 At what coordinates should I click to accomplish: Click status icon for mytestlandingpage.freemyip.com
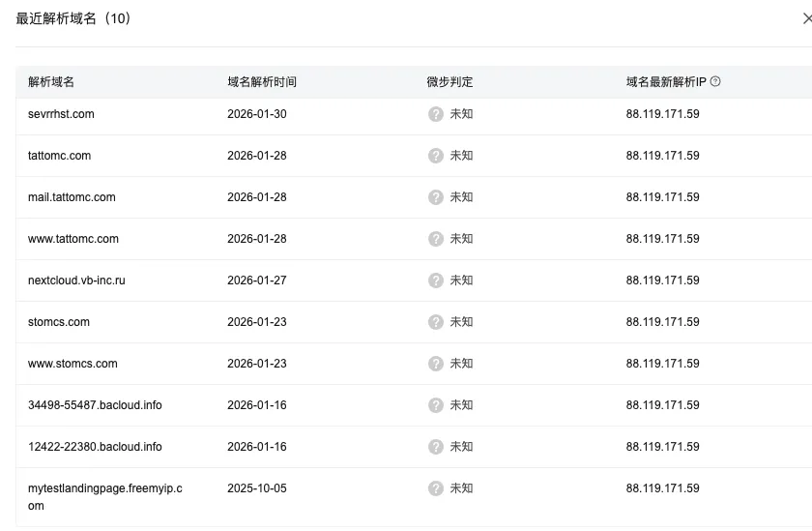[x=436, y=488]
